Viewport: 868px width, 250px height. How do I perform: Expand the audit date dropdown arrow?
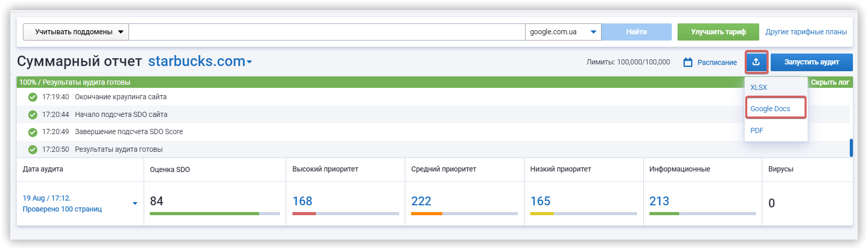click(x=135, y=204)
